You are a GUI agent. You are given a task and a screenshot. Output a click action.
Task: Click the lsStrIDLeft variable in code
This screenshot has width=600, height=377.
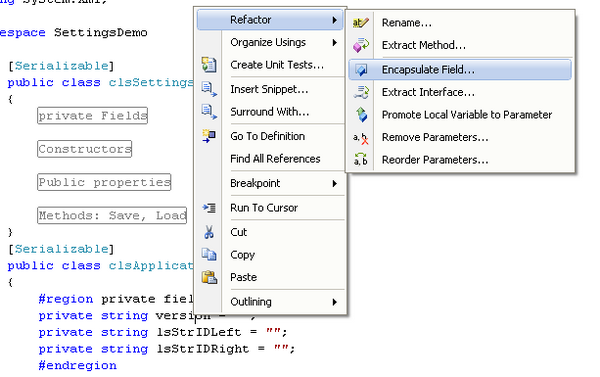(199, 332)
